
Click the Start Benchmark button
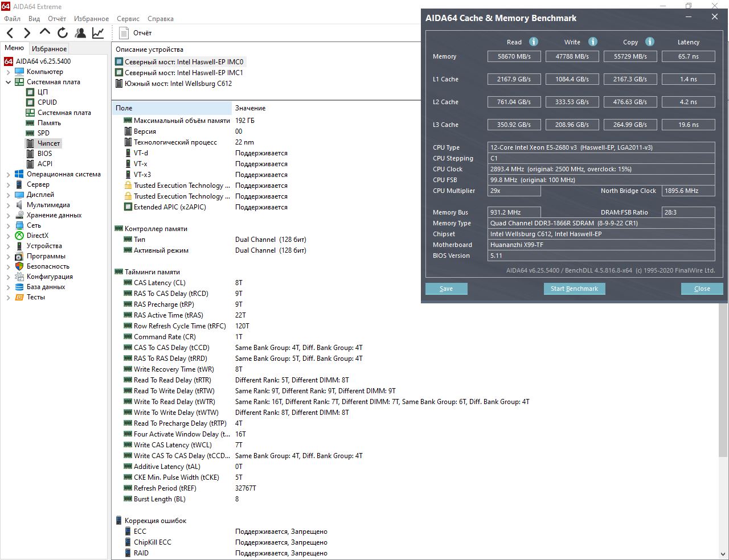[574, 289]
